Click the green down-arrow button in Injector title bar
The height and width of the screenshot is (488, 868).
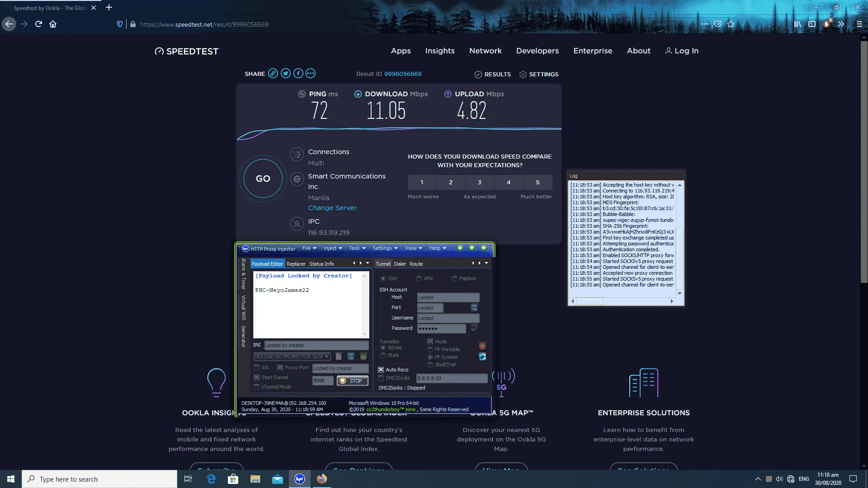click(460, 248)
